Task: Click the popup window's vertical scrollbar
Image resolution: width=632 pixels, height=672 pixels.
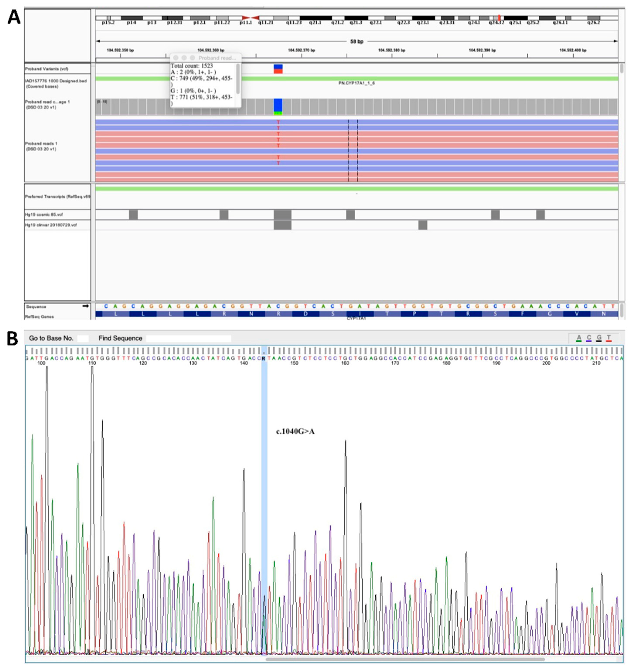Action: pos(238,79)
